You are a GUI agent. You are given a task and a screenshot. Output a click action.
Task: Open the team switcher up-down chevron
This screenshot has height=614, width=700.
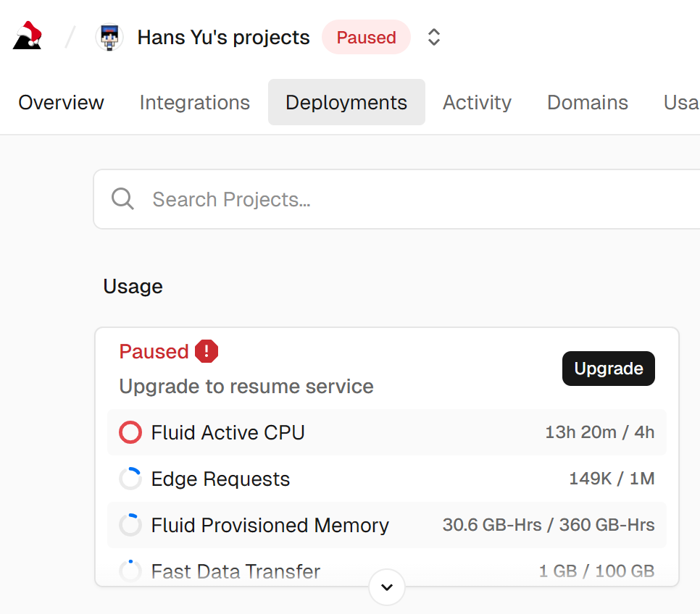(434, 37)
